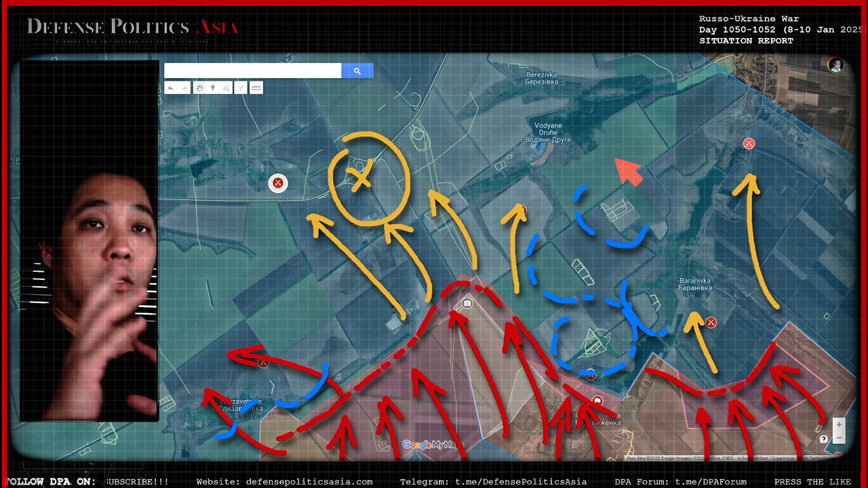Click the Berezivka place label
The image size is (868, 488).
click(x=542, y=77)
